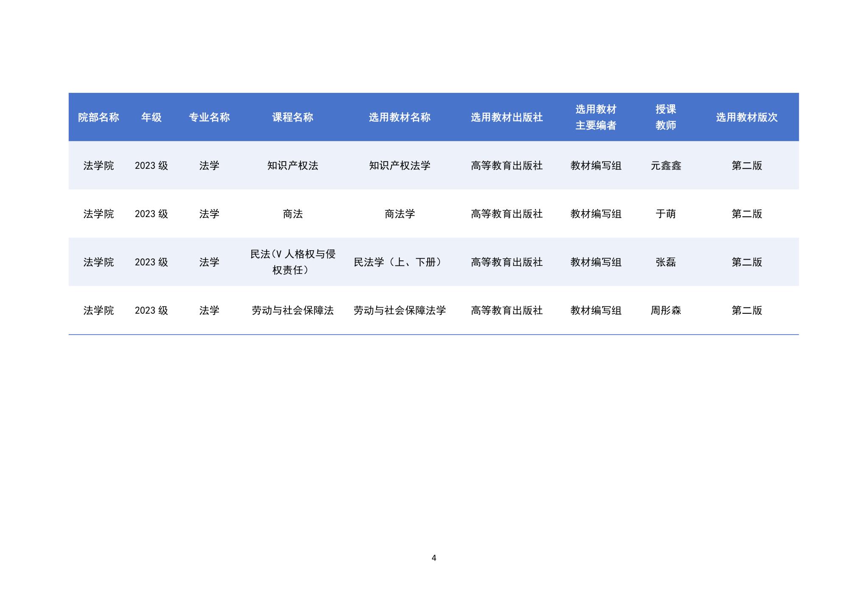
Task: Click 2023 级 in 商法 row
Action: (x=151, y=214)
